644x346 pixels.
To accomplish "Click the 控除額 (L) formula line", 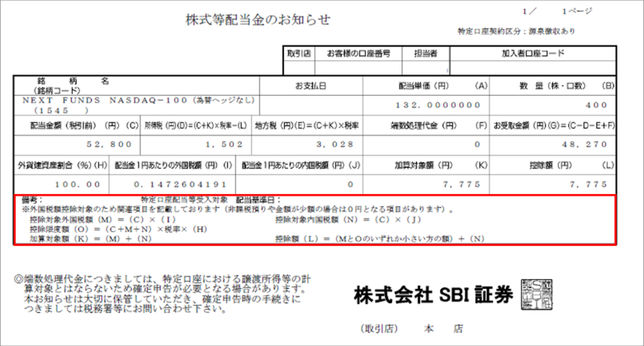I will [380, 239].
